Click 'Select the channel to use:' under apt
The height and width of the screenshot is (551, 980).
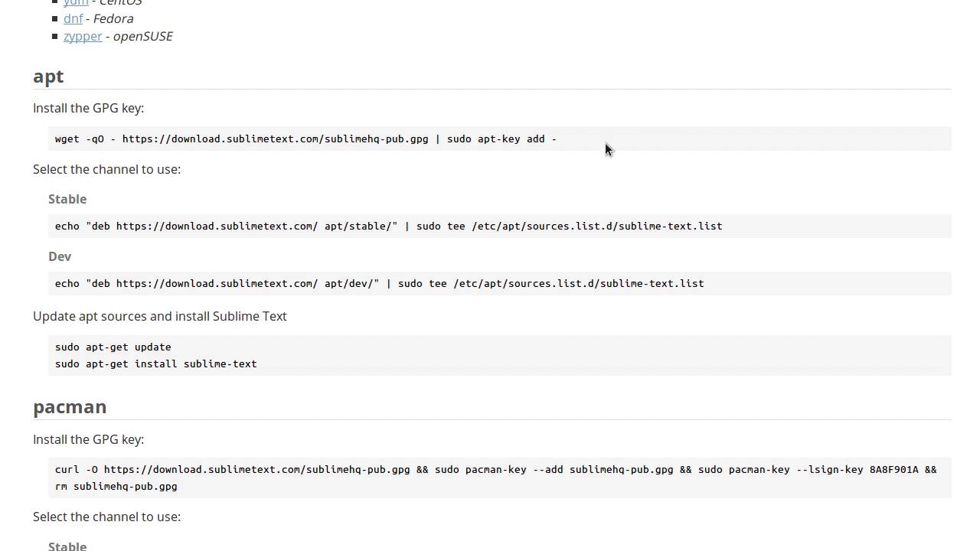(x=106, y=170)
